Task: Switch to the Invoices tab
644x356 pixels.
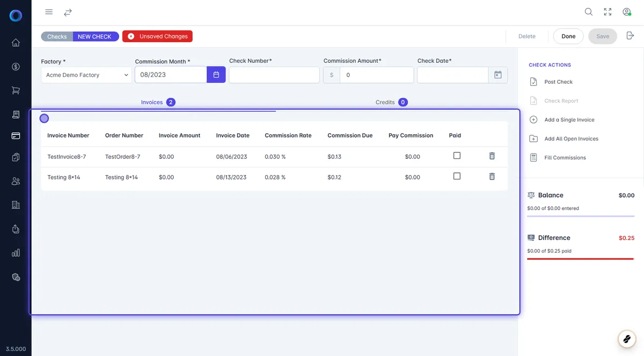Action: click(158, 102)
